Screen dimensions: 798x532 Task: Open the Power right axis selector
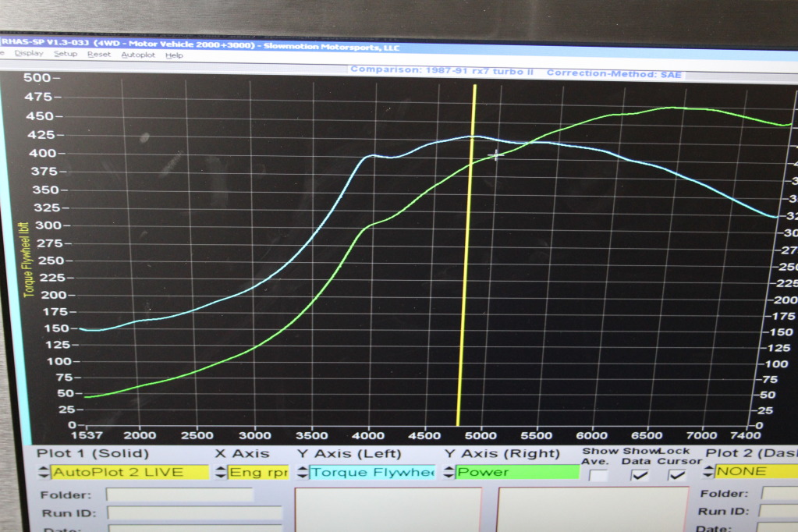click(518, 473)
